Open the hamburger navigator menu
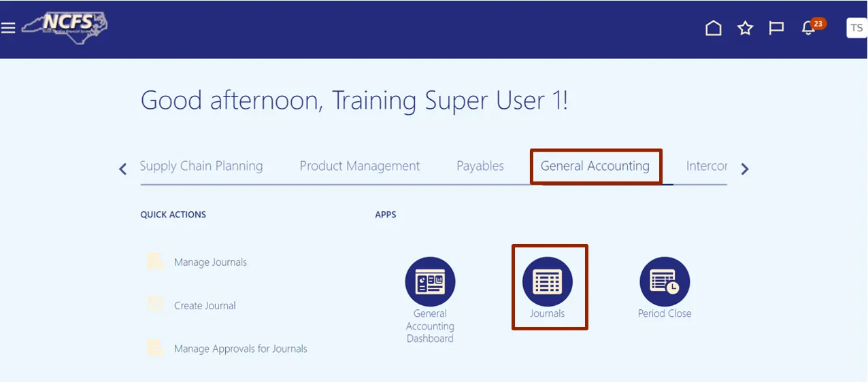Viewport: 868px width, 382px height. click(x=8, y=28)
